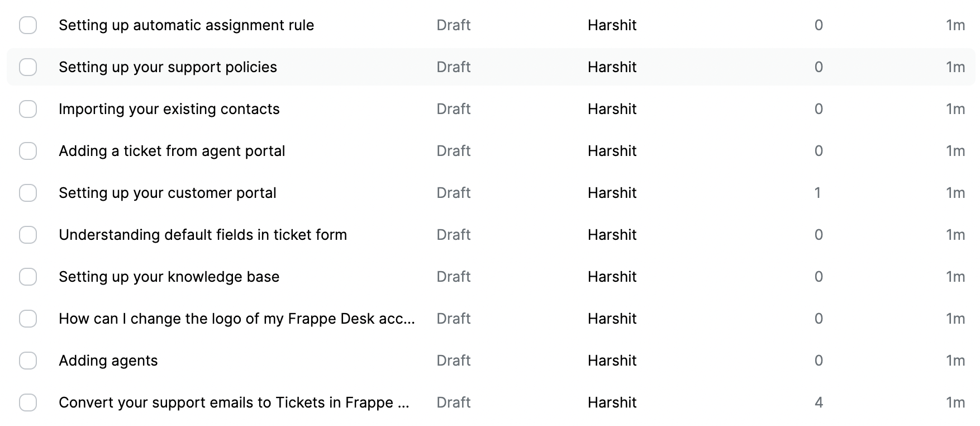The image size is (980, 426).
Task: Tick the checkbox beside the 'Convert your support emails' article
Action: point(28,402)
